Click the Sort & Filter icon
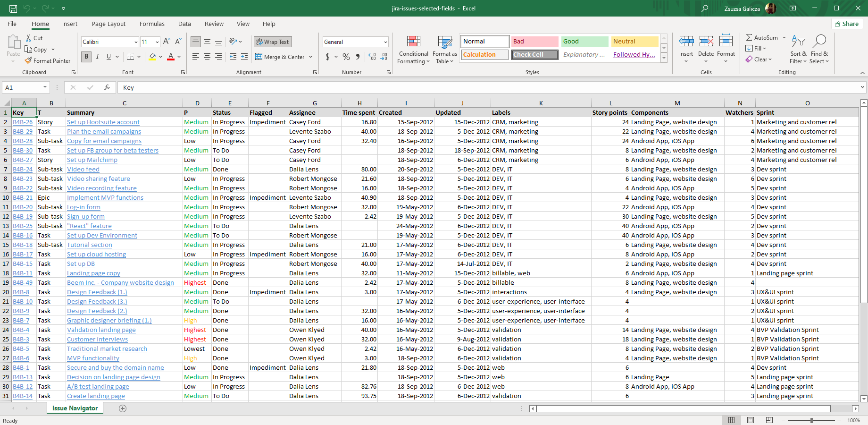The width and height of the screenshot is (868, 425). click(798, 47)
